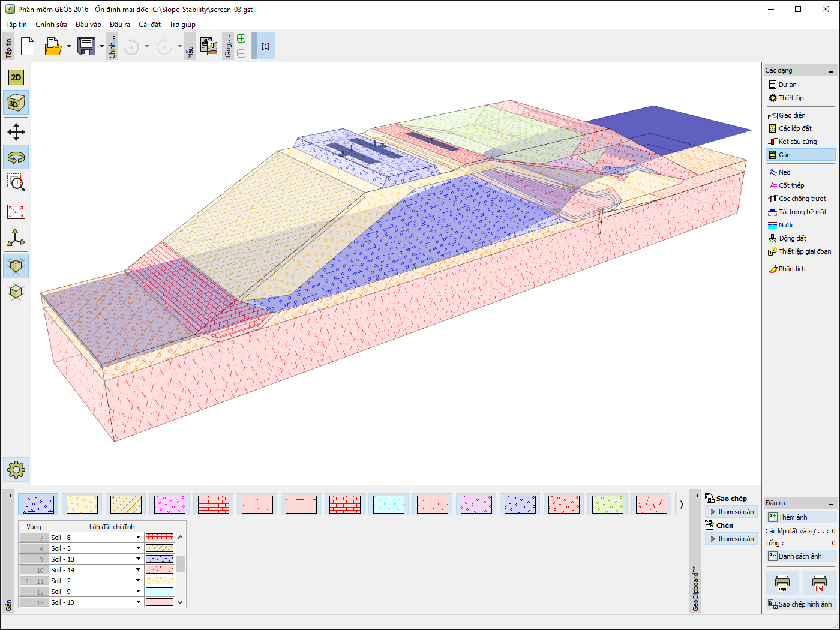
Task: Save project with floppy disk icon
Action: tap(86, 46)
